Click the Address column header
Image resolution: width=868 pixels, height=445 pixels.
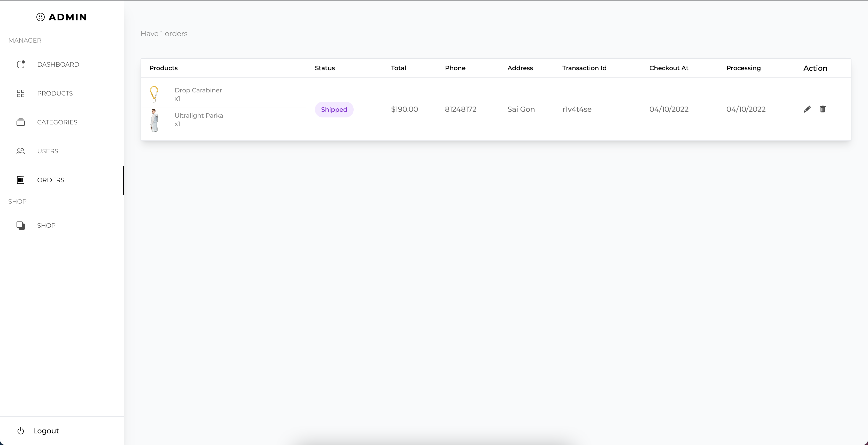520,68
